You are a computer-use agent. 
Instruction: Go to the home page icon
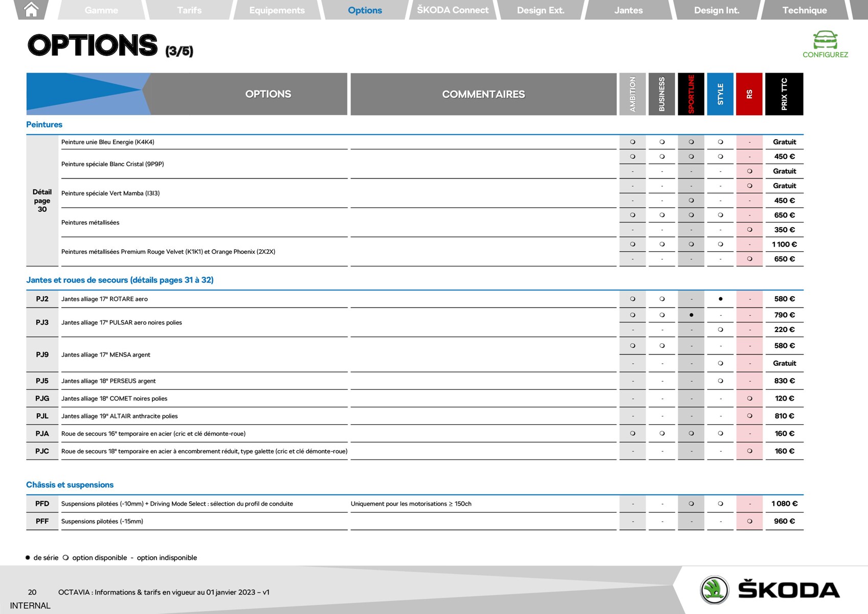[31, 9]
